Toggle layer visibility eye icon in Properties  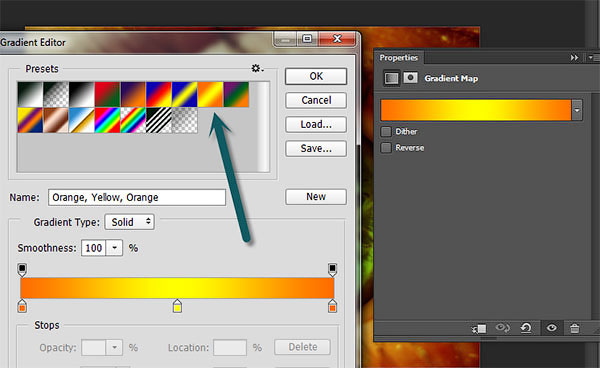[551, 328]
